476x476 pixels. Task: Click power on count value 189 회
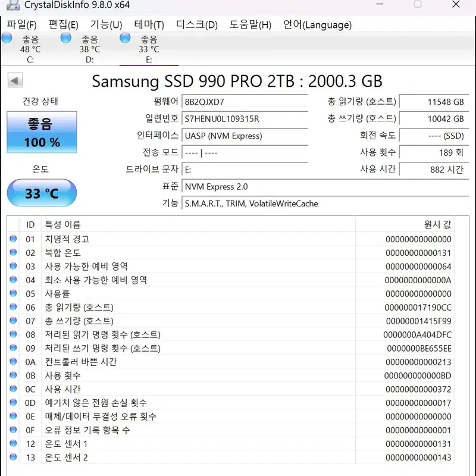click(434, 152)
